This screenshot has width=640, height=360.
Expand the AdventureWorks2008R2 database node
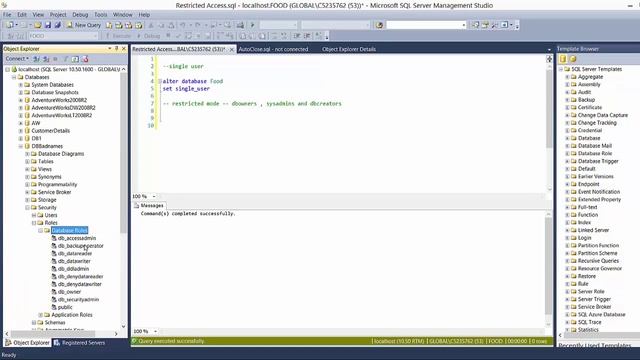pos(21,100)
